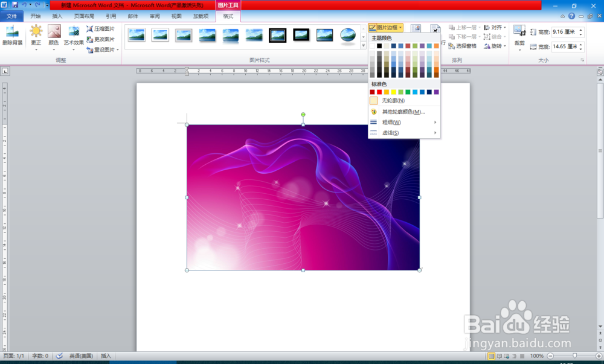Screen dimensions: 604x364
Task: Click 英语(美国) language in status bar
Action: coord(82,356)
